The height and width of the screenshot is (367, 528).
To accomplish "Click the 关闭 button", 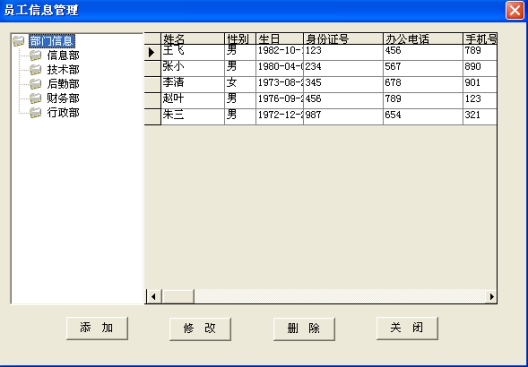I will pos(407,328).
